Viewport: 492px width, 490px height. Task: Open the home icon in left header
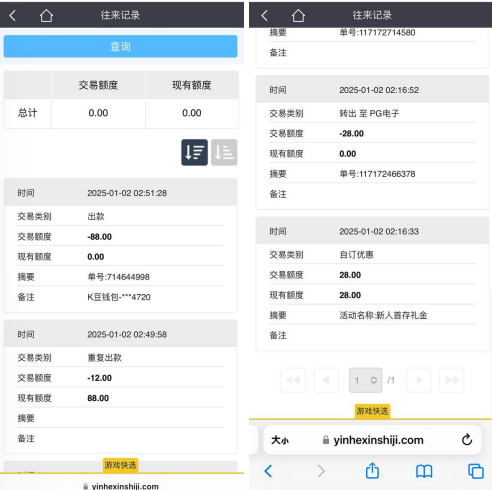coord(46,15)
